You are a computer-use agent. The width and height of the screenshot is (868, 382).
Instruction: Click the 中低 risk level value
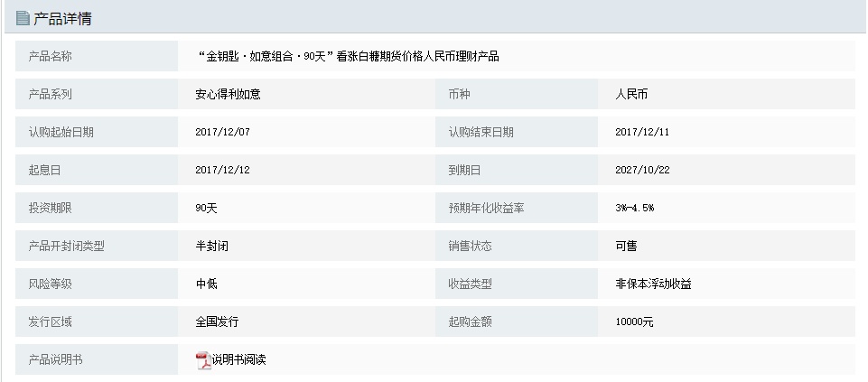[207, 284]
